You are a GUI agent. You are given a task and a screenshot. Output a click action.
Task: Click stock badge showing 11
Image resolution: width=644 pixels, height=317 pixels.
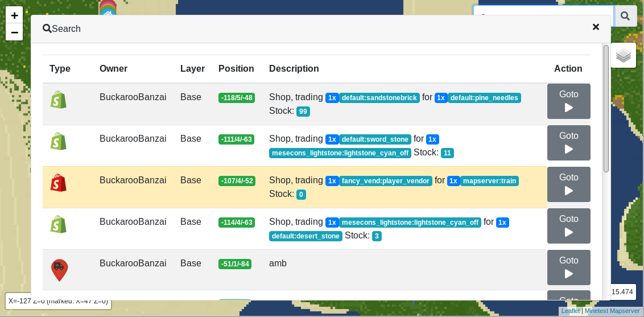(447, 153)
